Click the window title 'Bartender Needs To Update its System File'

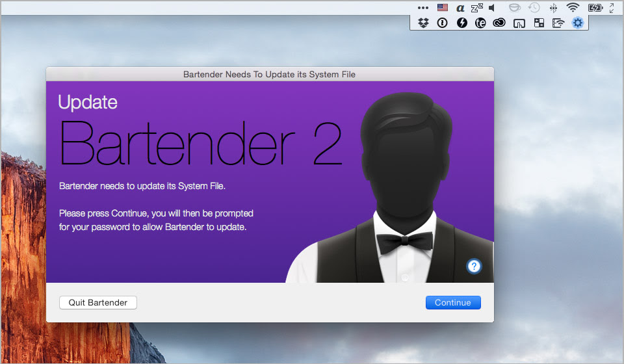click(269, 74)
